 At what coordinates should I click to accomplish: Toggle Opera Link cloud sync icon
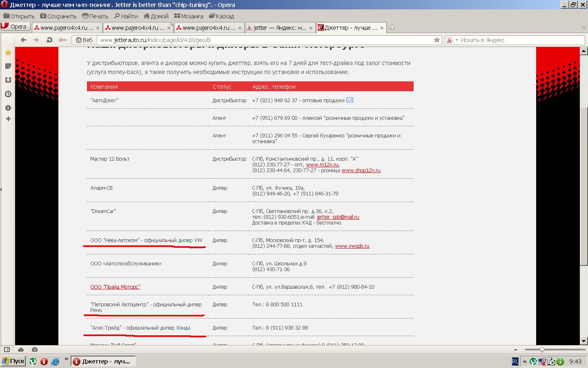[21, 350]
